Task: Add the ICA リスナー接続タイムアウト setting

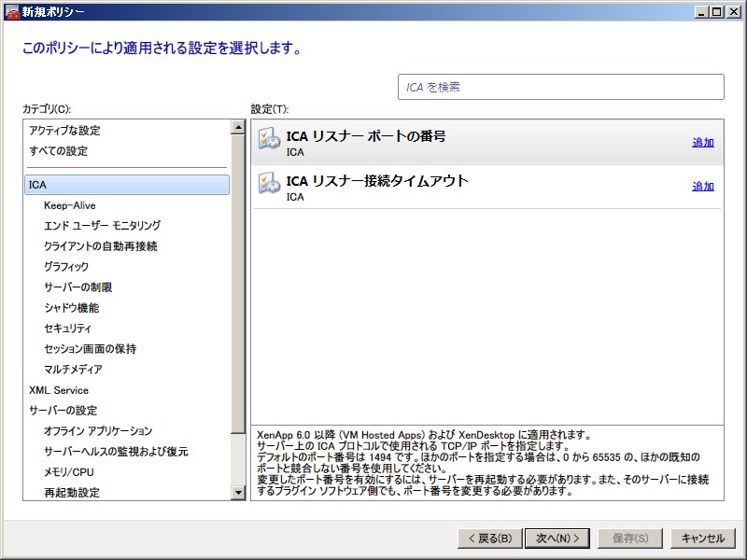Action: [x=702, y=187]
